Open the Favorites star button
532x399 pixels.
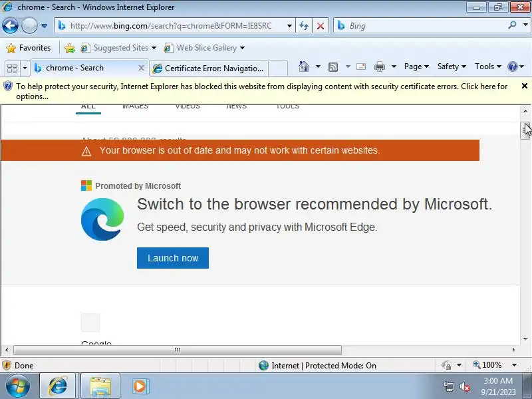[29, 48]
